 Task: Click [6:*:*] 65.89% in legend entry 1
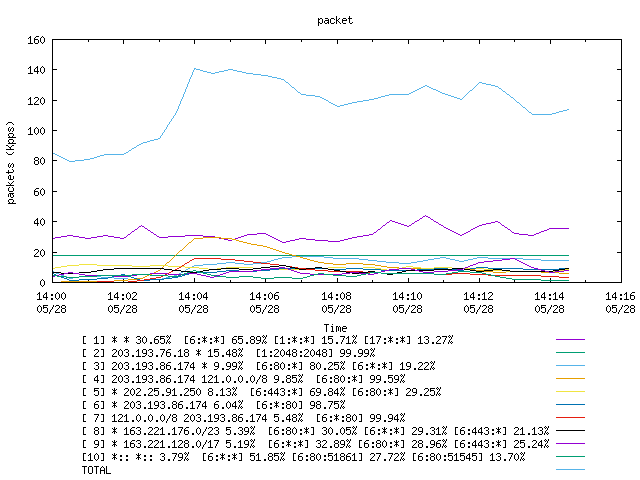[225, 340]
